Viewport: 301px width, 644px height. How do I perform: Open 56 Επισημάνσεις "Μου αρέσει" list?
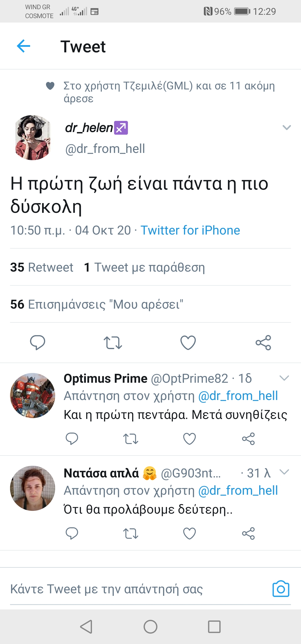click(97, 304)
